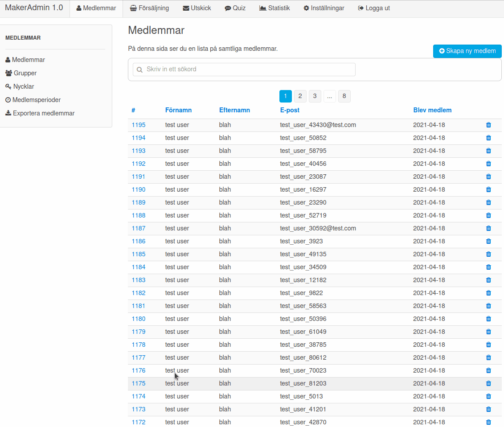Click the download icon beside Exportera medlemmar
Viewport: 504px width, 427px height.
[7, 113]
